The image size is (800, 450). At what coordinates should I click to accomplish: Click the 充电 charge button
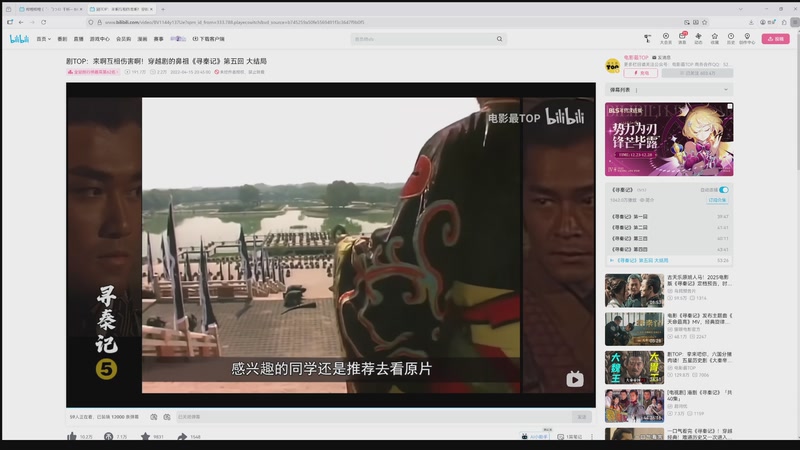[x=640, y=73]
